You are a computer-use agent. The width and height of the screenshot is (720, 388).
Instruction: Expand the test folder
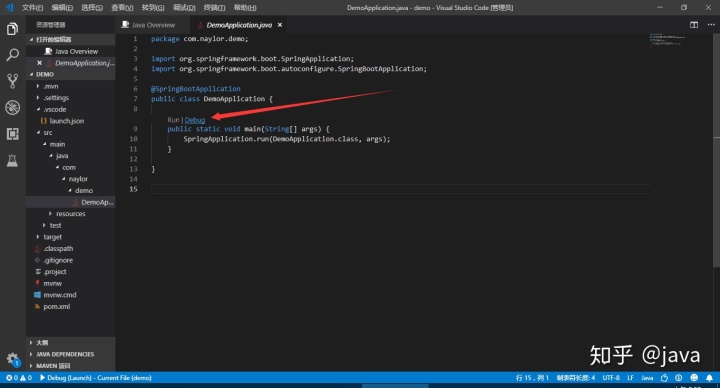[70, 225]
